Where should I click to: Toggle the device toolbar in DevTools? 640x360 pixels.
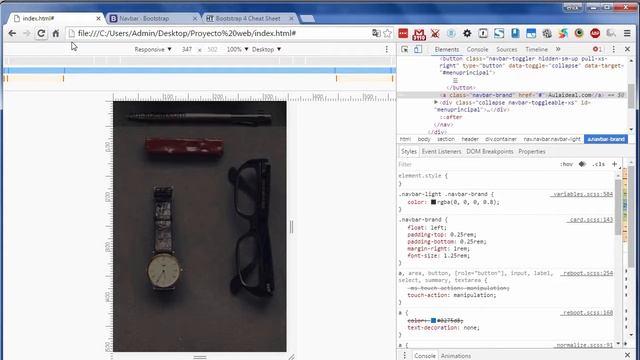(x=418, y=49)
